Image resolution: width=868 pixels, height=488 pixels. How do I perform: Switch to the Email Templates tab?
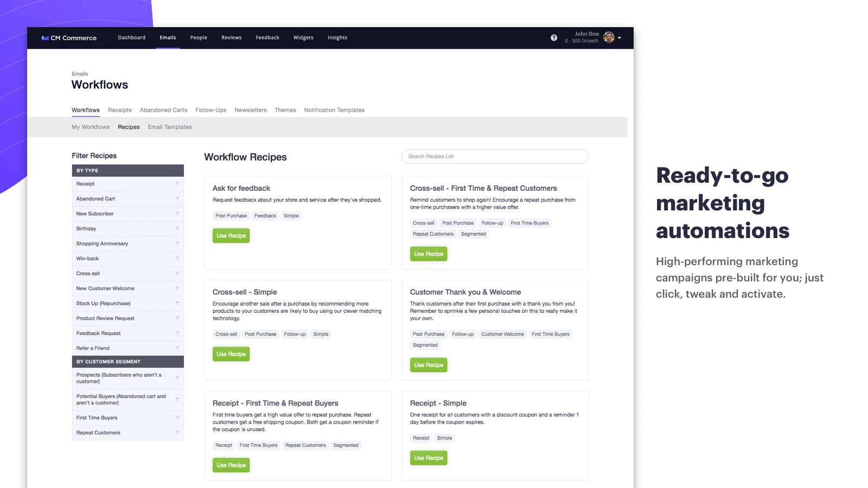click(x=169, y=127)
